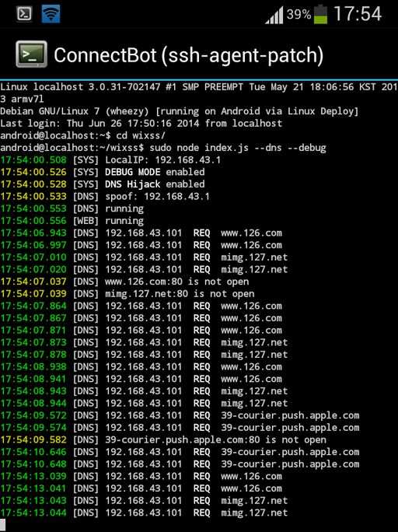Tap the 17:54 status bar clock
Screen dimensions: 398x532
pos(358,14)
